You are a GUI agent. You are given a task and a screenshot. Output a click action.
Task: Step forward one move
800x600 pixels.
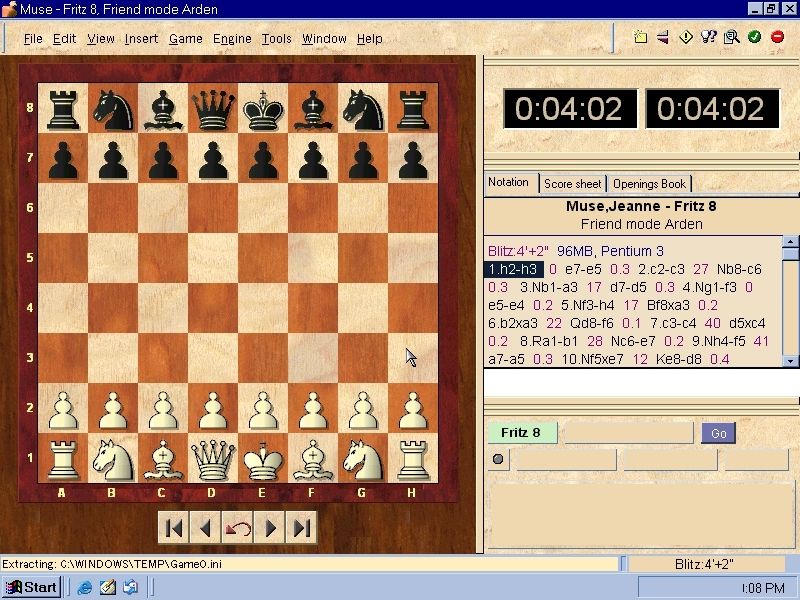point(269,528)
